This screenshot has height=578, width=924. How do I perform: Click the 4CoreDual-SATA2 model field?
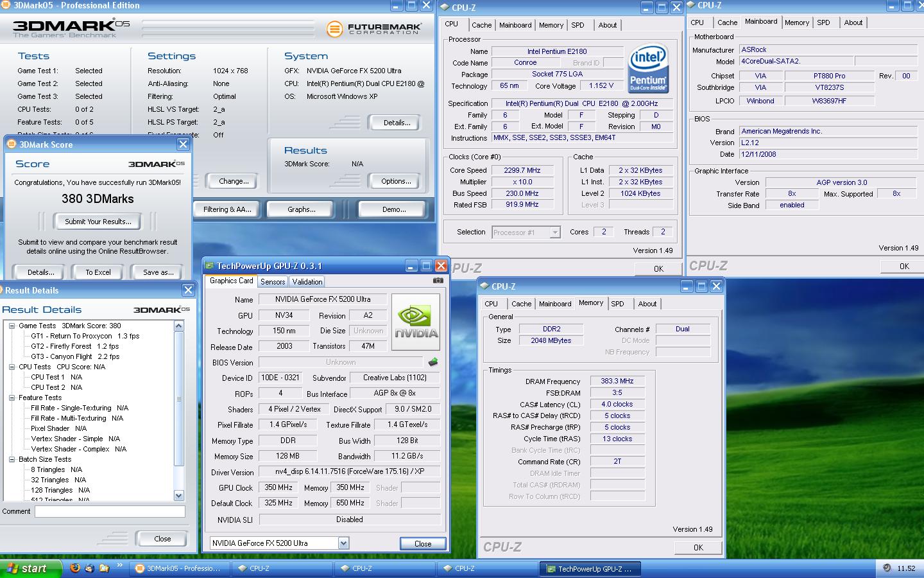[796, 62]
